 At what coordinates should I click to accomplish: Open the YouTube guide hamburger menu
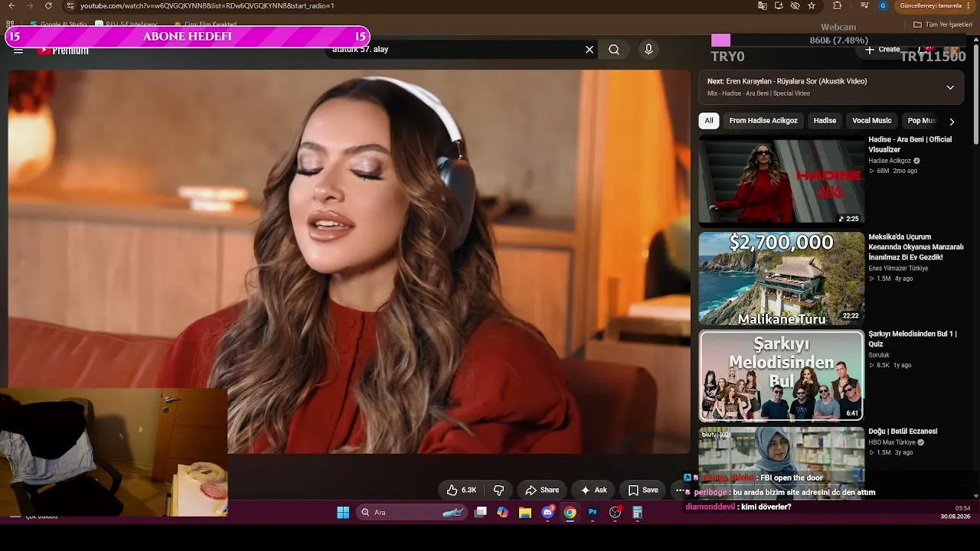[18, 51]
